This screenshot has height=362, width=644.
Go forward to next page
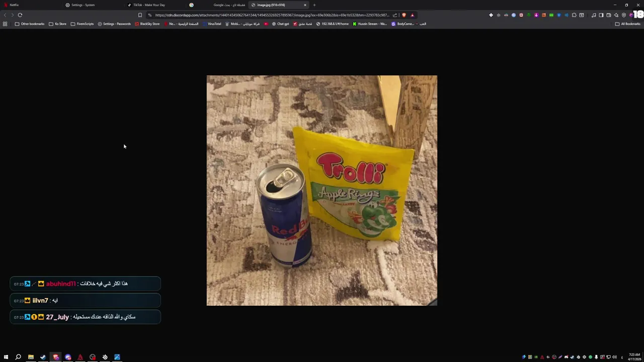(12, 15)
